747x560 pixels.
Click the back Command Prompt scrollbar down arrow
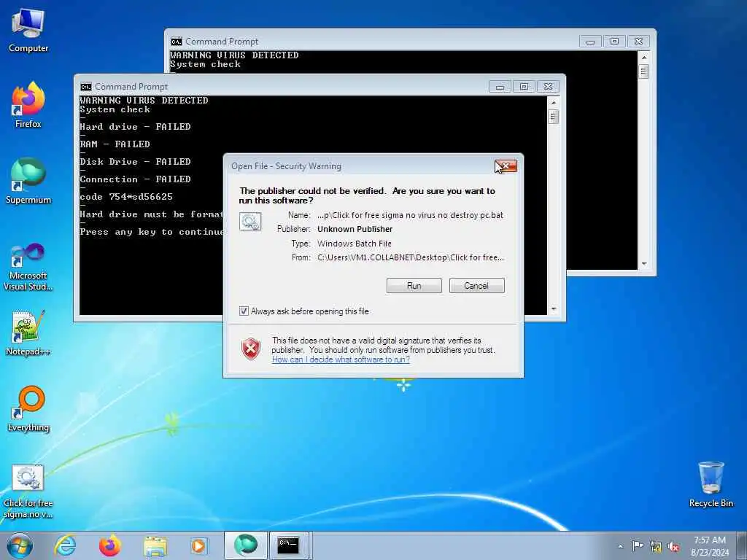pyautogui.click(x=644, y=264)
